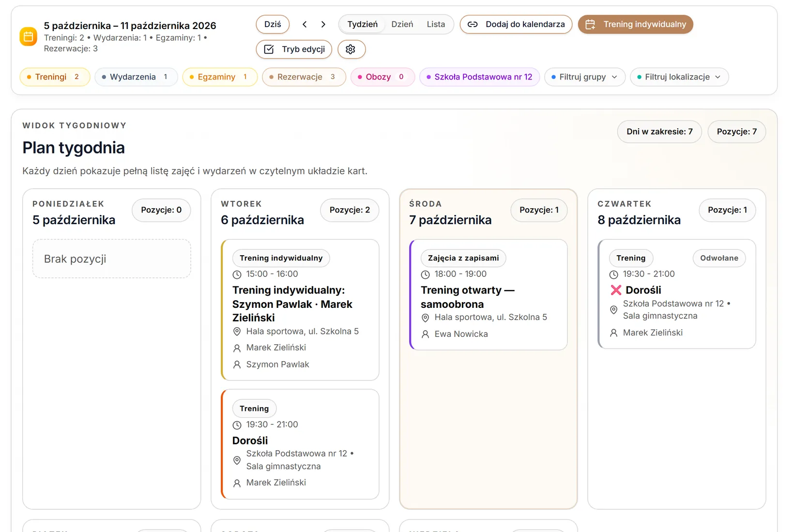Click the red X cancelled icon beside Dorośli
This screenshot has height=532, width=794.
point(616,290)
